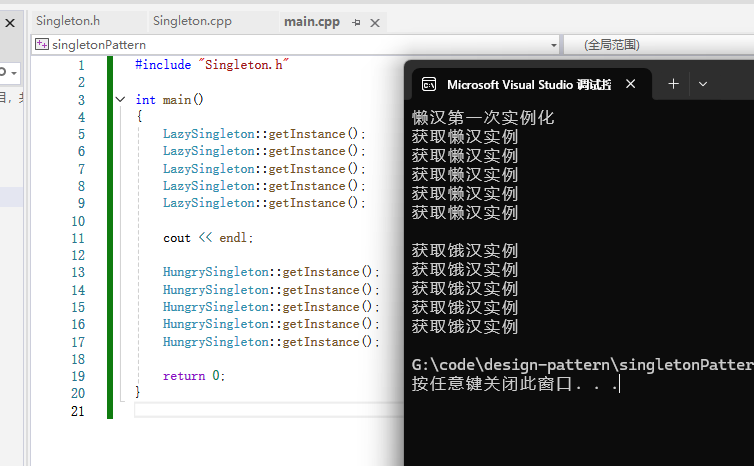
Task: Click the 'return 0;' statement
Action: coord(194,376)
